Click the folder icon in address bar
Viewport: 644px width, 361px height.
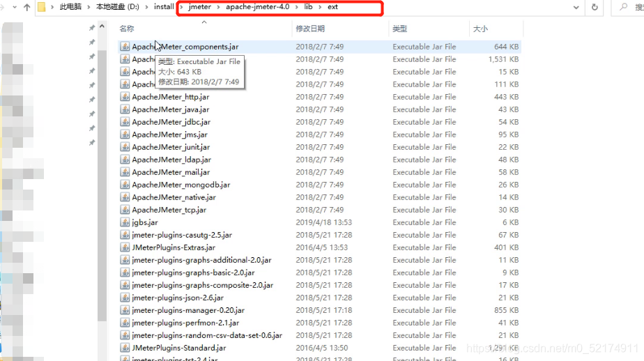tap(42, 7)
